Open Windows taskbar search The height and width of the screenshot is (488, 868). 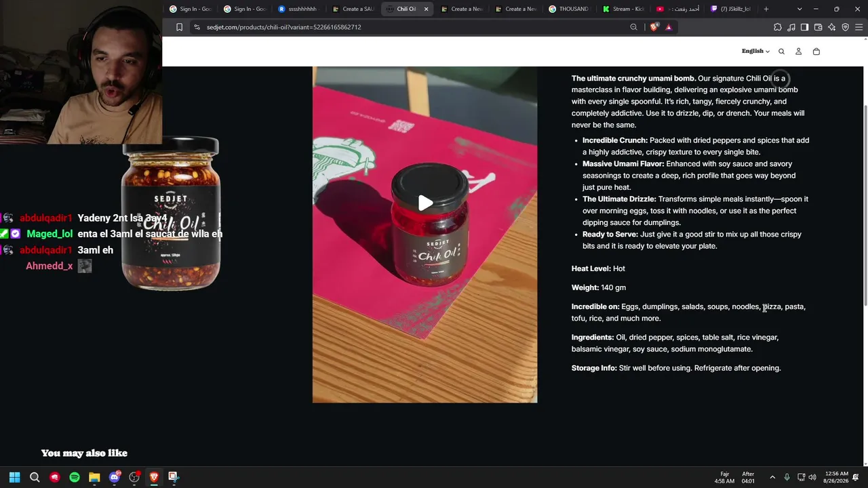[35, 477]
